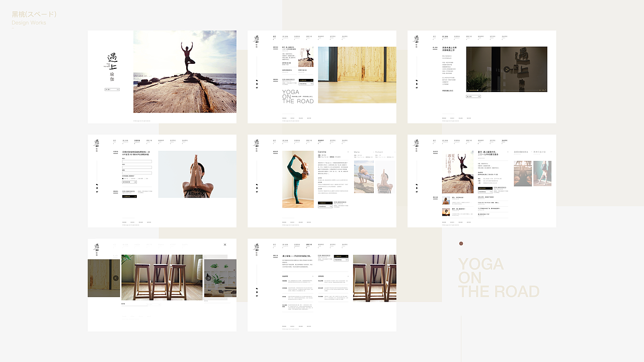The height and width of the screenshot is (362, 644).
Task: Select the last radio option in the contact form
Action: 145,178
